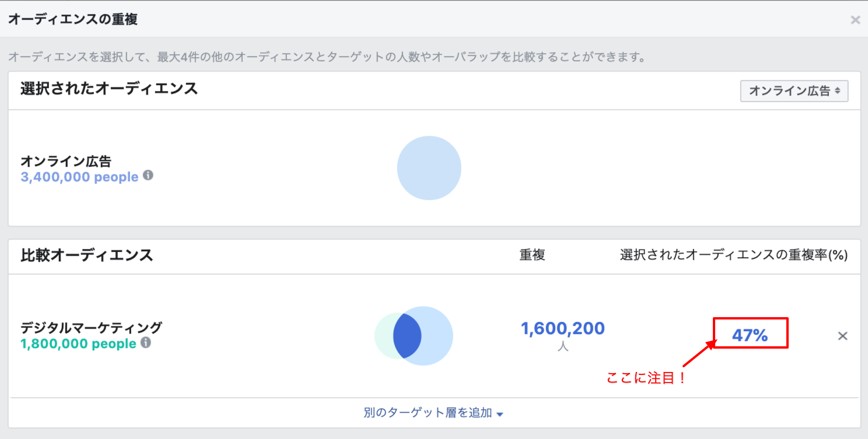This screenshot has height=439, width=868.
Task: Click the 選択されたオーディエンスの重複率(%) column header
Action: pos(734,255)
